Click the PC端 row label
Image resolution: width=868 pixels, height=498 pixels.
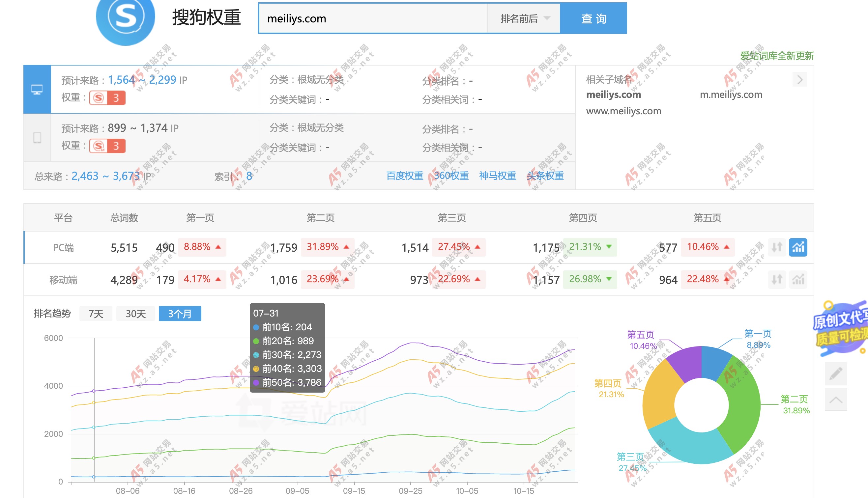coord(63,247)
